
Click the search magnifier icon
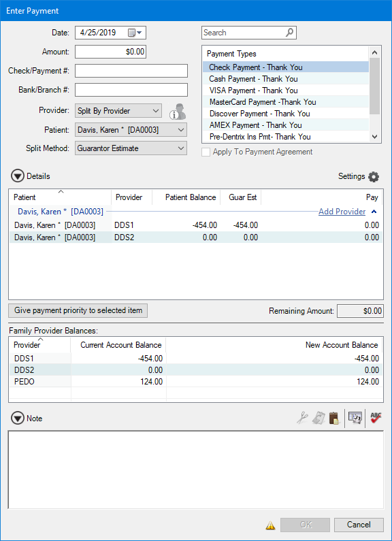pyautogui.click(x=289, y=33)
